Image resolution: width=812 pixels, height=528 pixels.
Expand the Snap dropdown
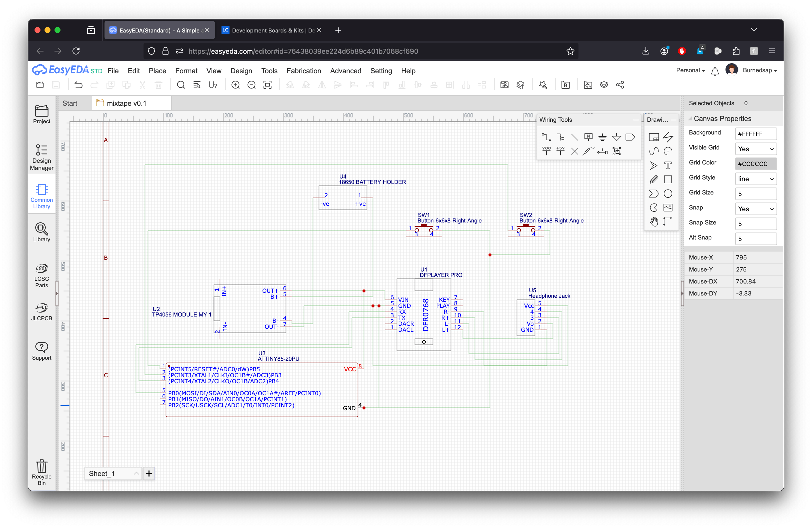tap(755, 209)
